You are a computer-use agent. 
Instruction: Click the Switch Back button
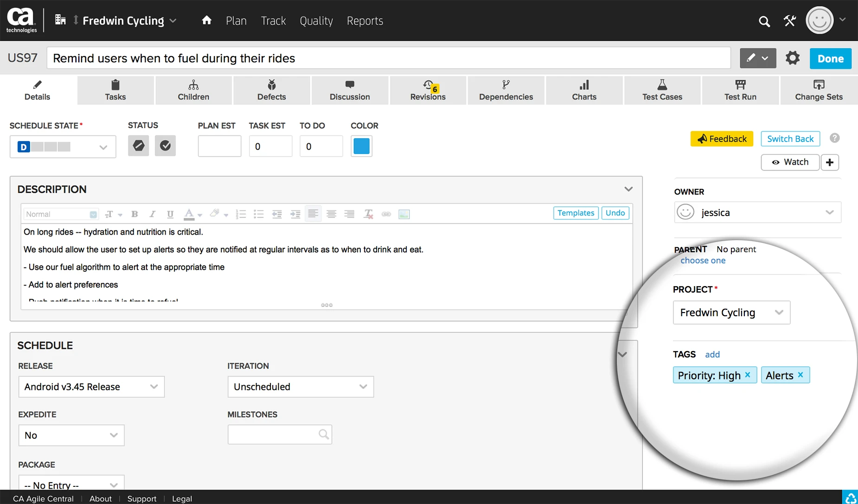tap(790, 139)
